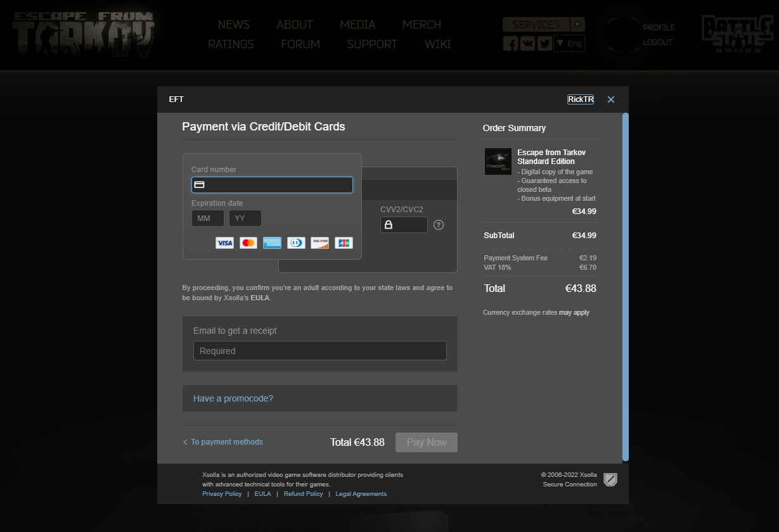Click the Visa card logo
779x532 pixels.
[x=224, y=243]
